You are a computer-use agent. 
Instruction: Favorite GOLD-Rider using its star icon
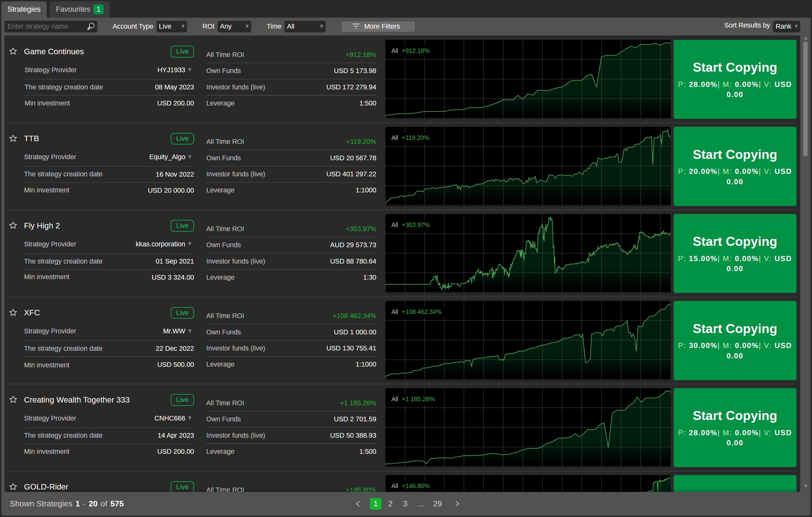(13, 486)
